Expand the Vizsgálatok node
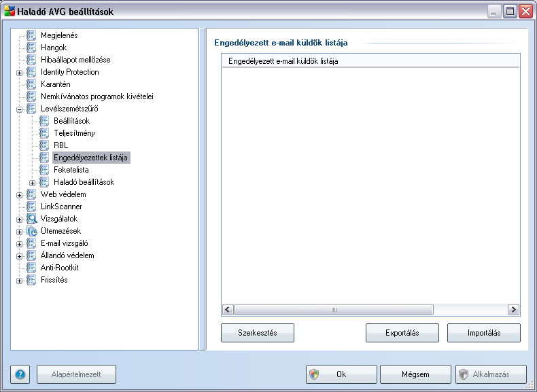The height and width of the screenshot is (392, 537). pyautogui.click(x=19, y=219)
